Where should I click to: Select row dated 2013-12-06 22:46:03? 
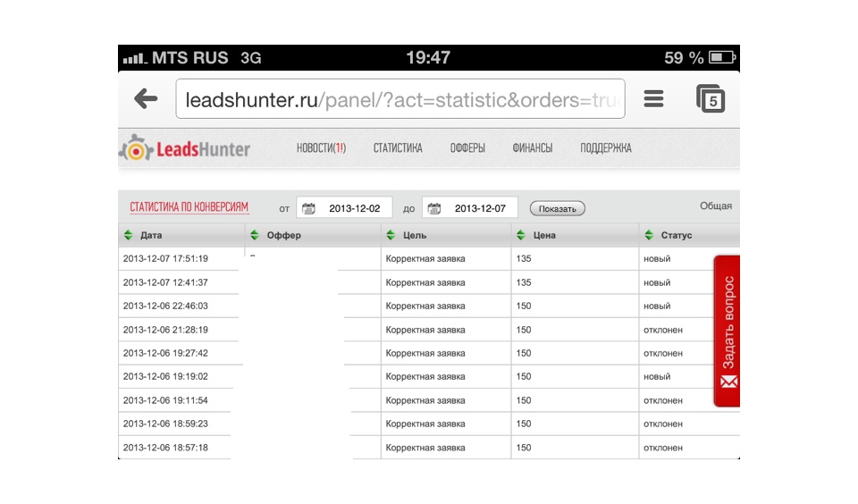tap(429, 306)
